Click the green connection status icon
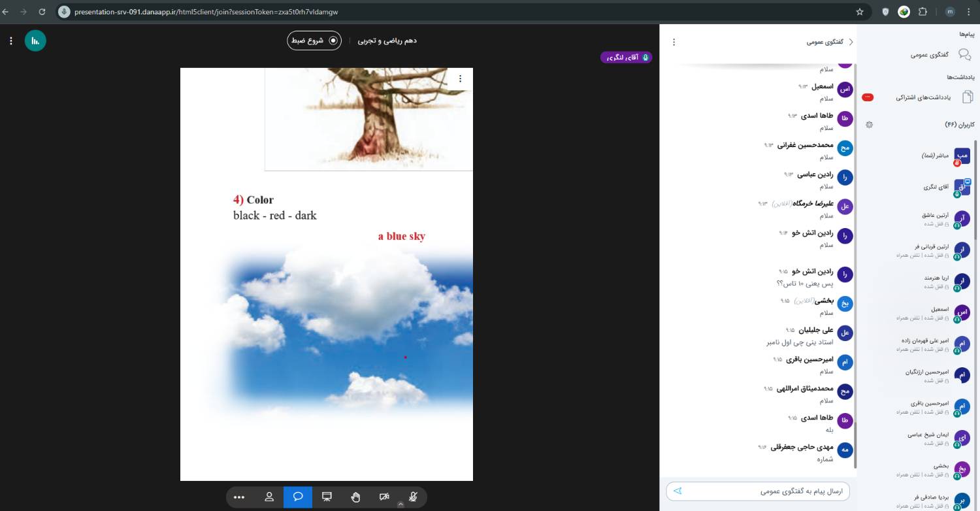This screenshot has height=511, width=980. click(x=35, y=41)
